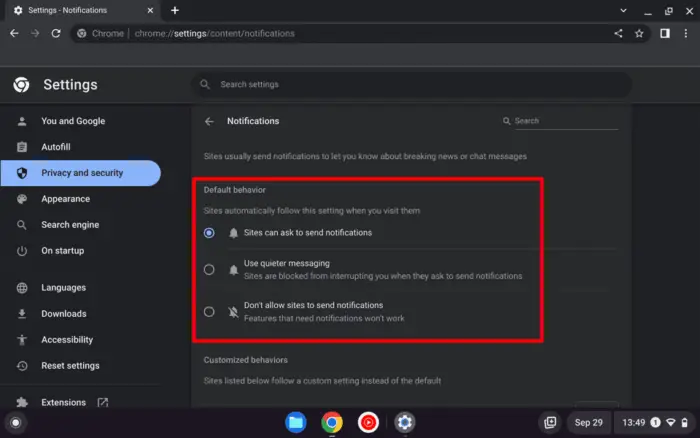Open Privacy and security section
The height and width of the screenshot is (438, 700).
(x=81, y=173)
